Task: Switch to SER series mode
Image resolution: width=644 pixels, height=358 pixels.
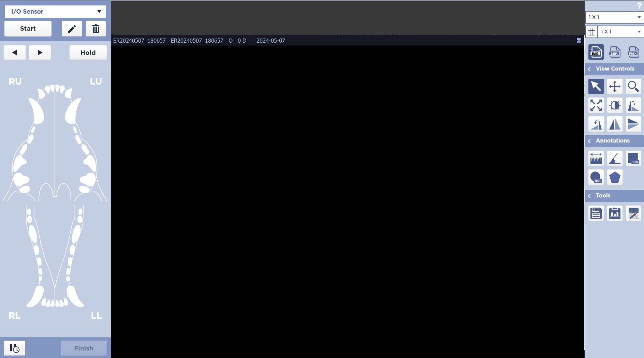Action: pyautogui.click(x=615, y=52)
